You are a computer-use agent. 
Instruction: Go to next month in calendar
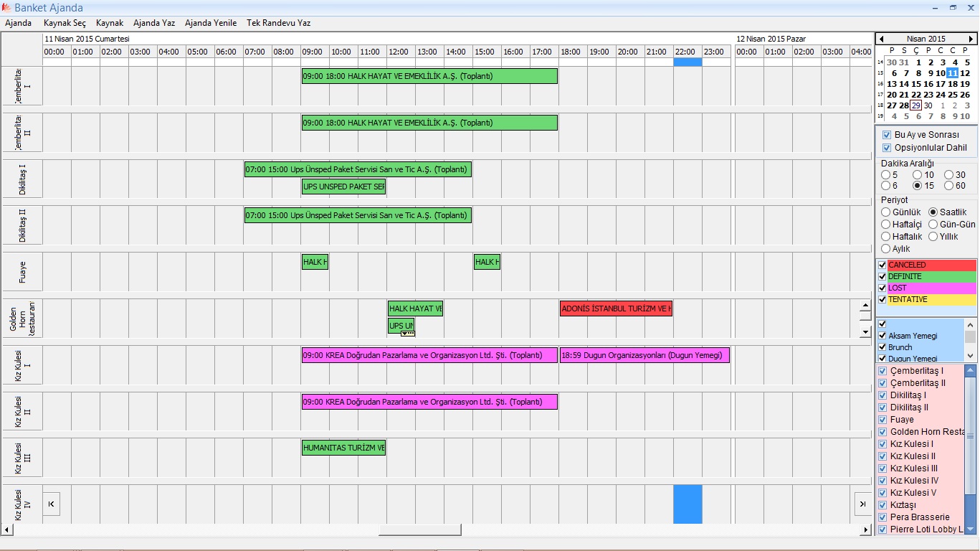[971, 39]
